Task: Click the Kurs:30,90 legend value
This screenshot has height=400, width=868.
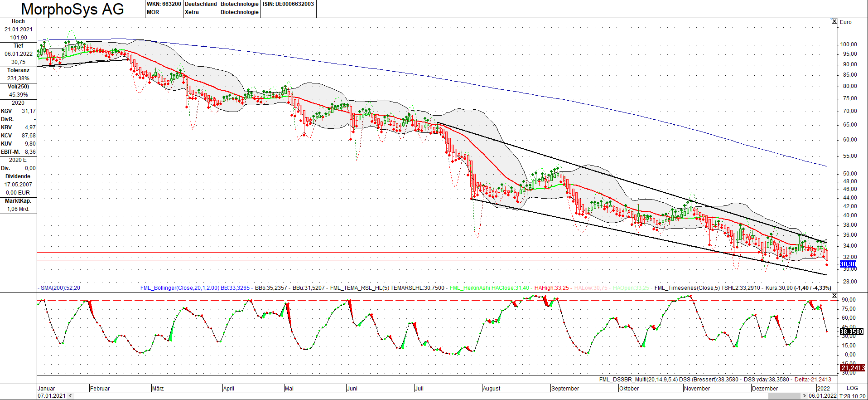Action: (x=779, y=288)
